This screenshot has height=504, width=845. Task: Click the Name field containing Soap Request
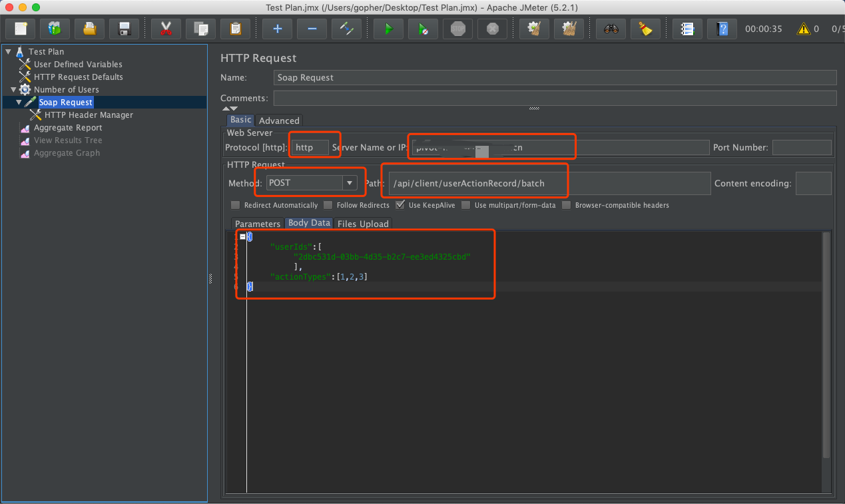tap(555, 77)
